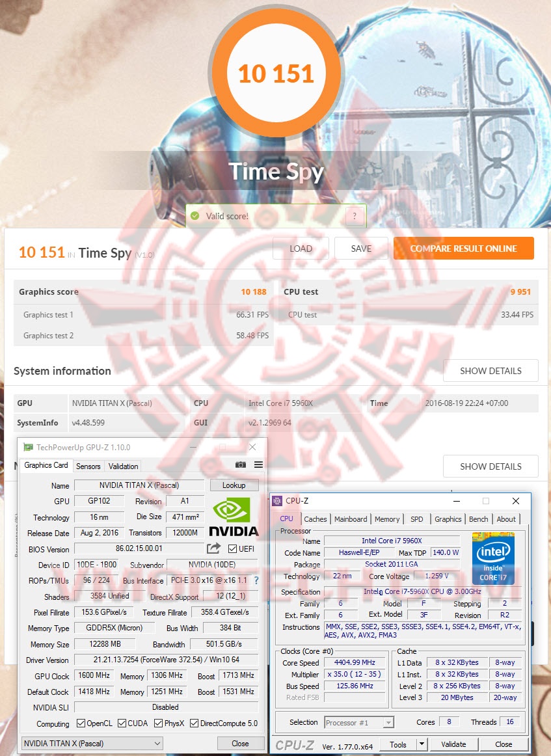This screenshot has height=756, width=551.
Task: Switch to the Graphics Card tab in GPU-Z
Action: click(x=46, y=465)
